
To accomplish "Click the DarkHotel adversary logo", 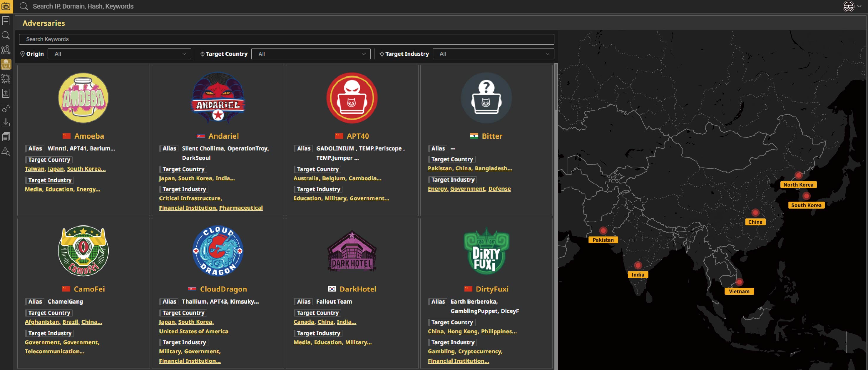I will (352, 251).
